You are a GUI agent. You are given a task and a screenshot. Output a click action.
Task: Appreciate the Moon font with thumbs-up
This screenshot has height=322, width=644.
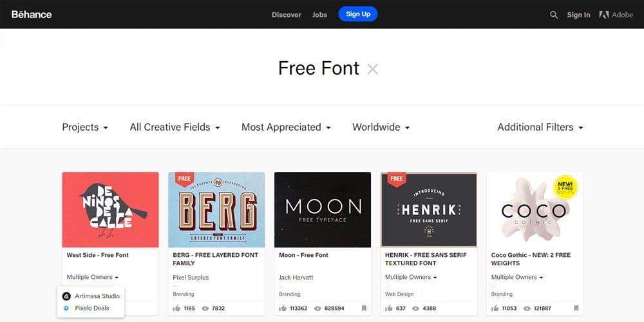point(283,308)
